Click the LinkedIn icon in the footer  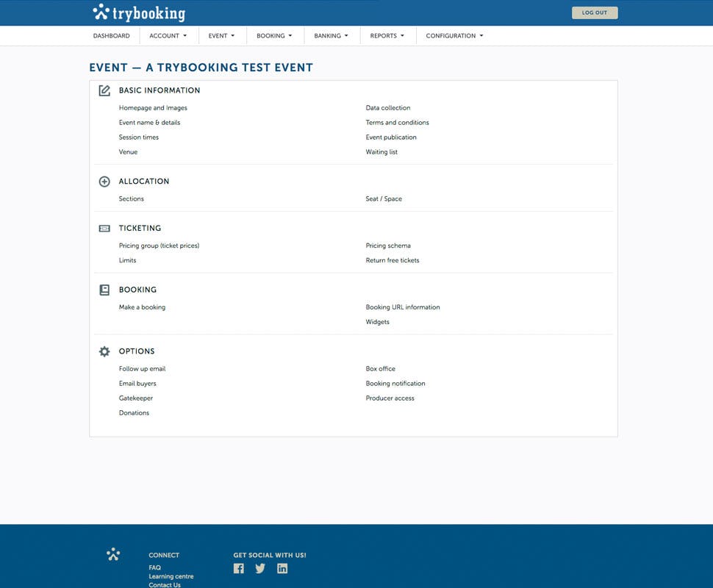pos(282,568)
